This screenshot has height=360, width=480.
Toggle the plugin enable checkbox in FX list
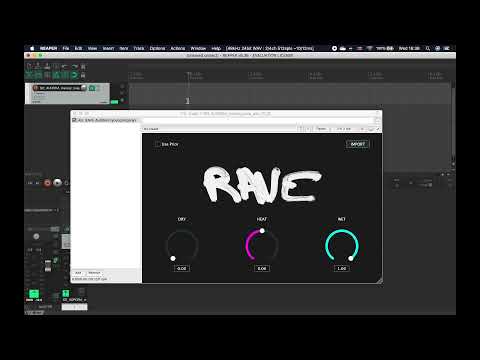click(x=74, y=120)
